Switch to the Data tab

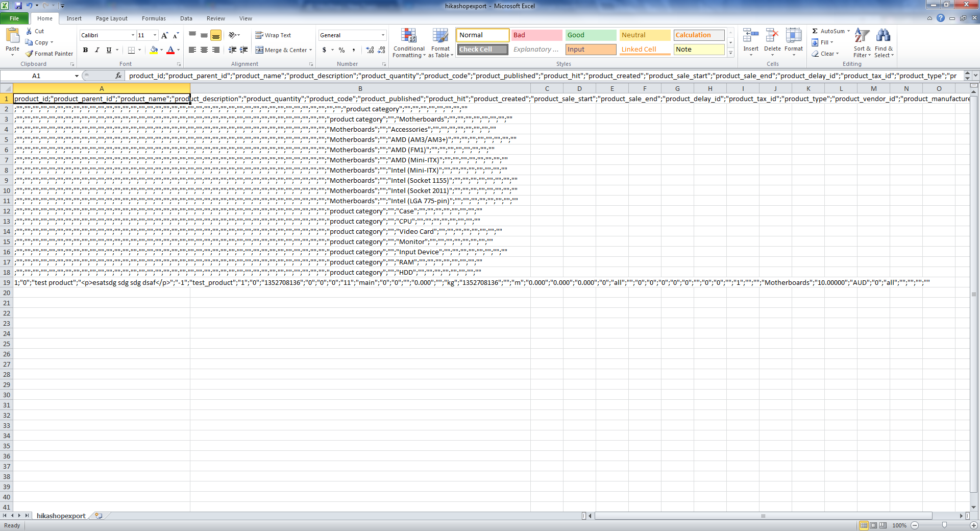pyautogui.click(x=186, y=18)
